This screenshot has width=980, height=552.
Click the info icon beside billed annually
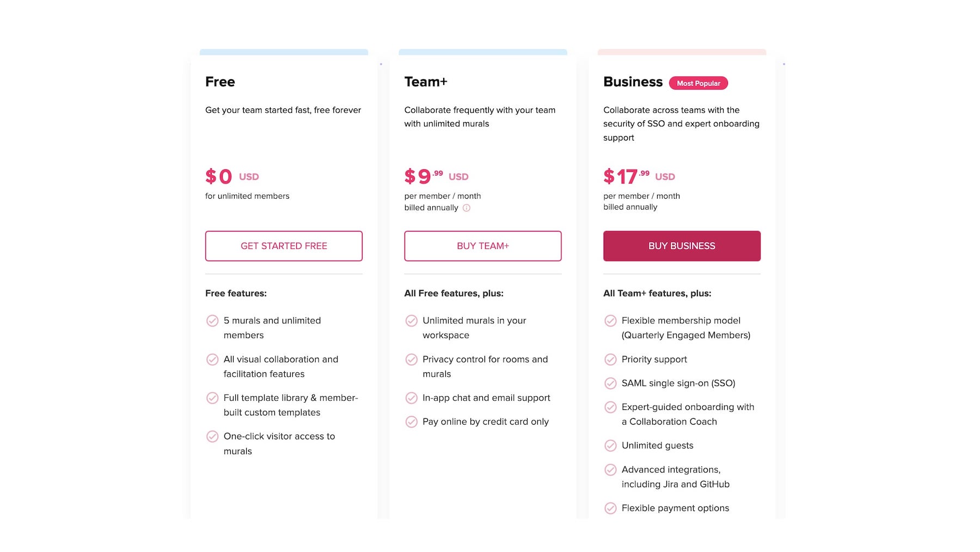tap(467, 208)
